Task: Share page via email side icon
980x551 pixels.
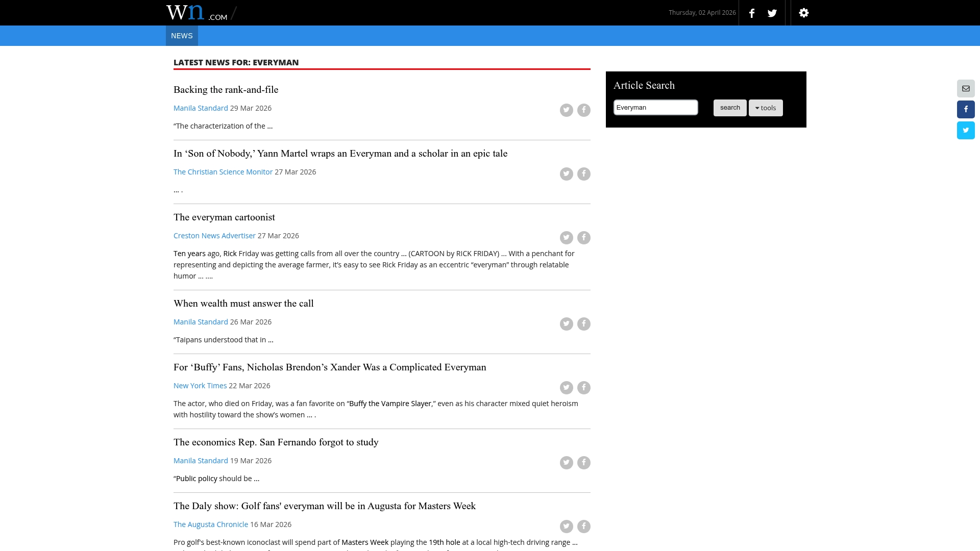Action: 966,89
